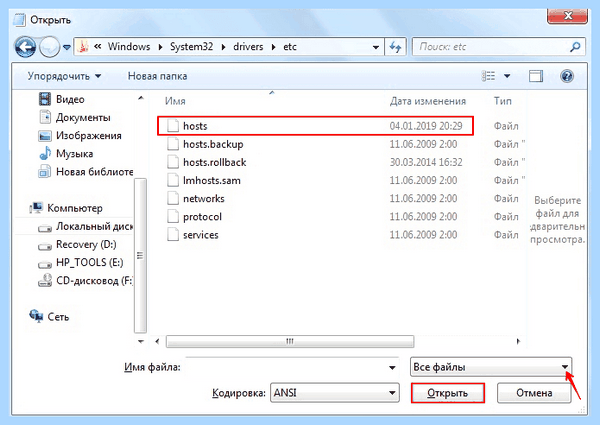Sort by Тип column header
The height and width of the screenshot is (425, 600).
[x=502, y=101]
